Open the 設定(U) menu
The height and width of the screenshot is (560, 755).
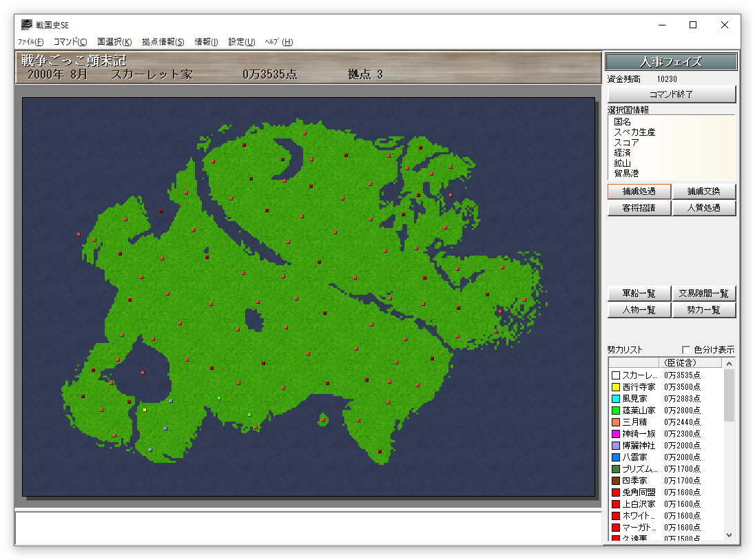[x=241, y=42]
